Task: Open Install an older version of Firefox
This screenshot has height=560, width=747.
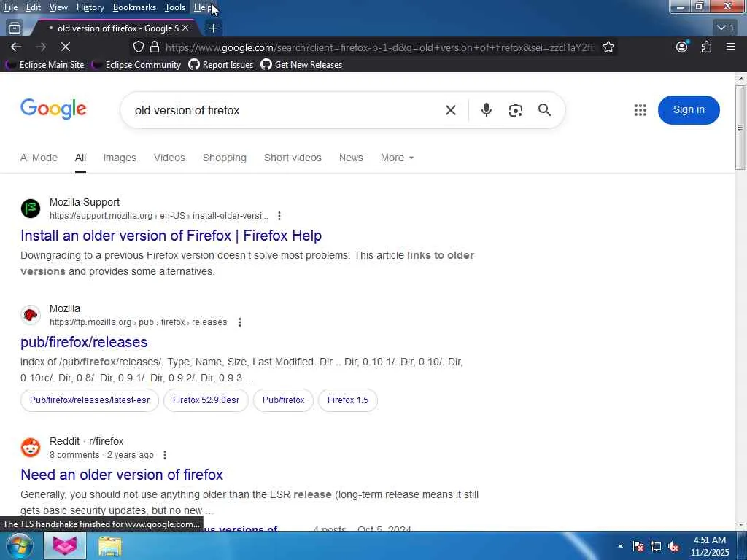Action: (x=171, y=236)
